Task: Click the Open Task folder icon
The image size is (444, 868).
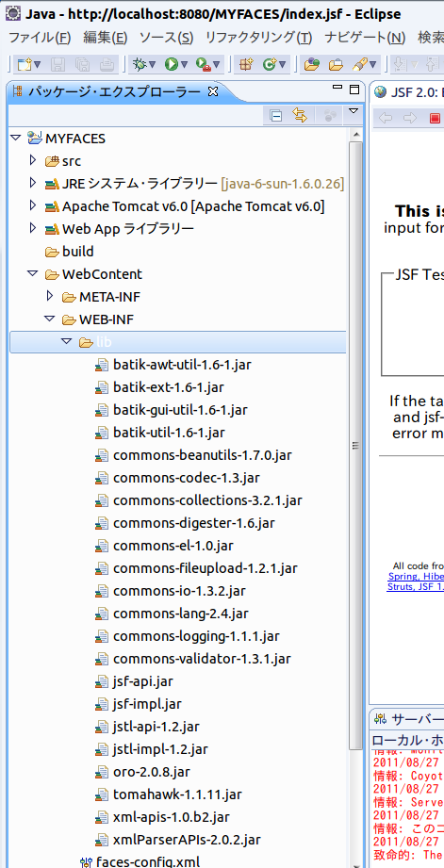Action: (x=336, y=65)
